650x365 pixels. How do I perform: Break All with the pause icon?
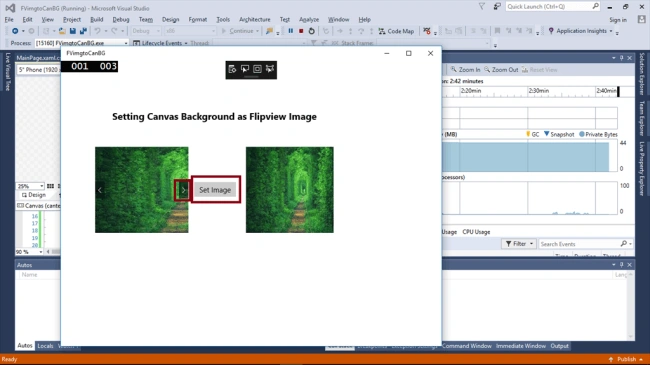291,31
